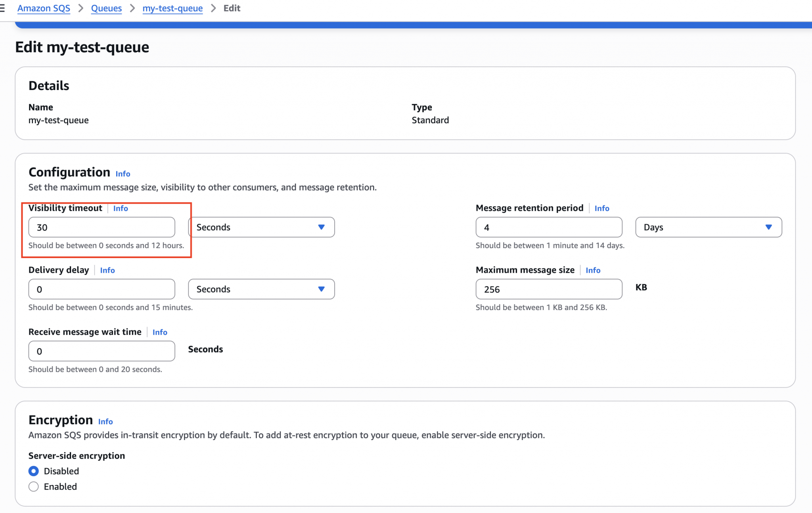Click the maximum message size field

coord(549,289)
